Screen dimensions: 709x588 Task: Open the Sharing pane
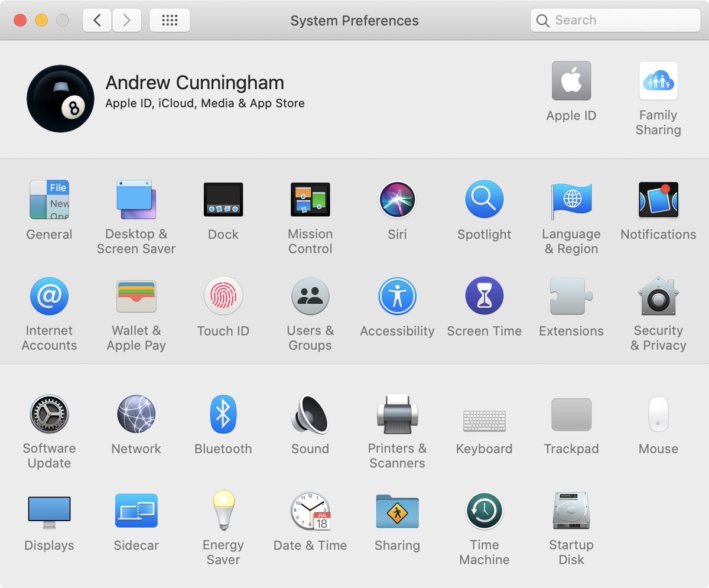click(397, 511)
